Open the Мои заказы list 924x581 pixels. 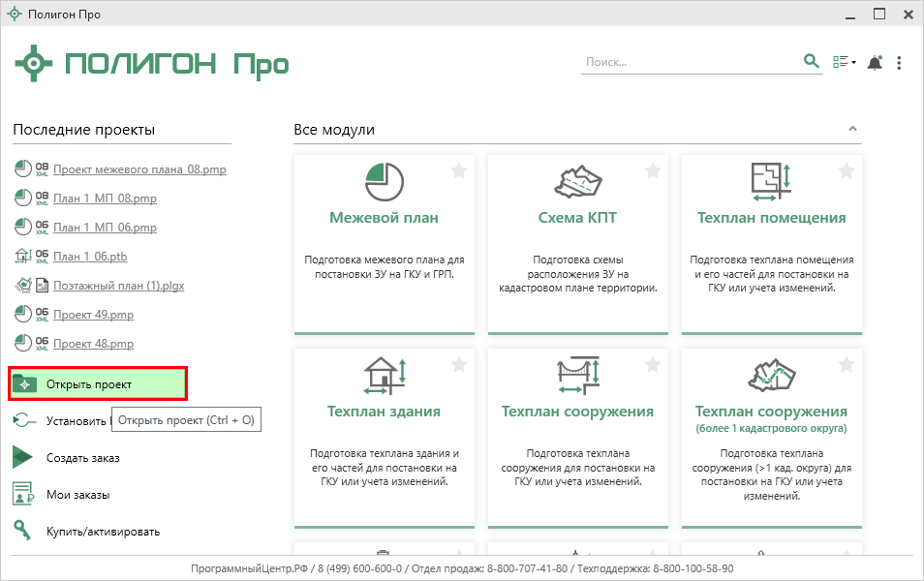tap(77, 495)
